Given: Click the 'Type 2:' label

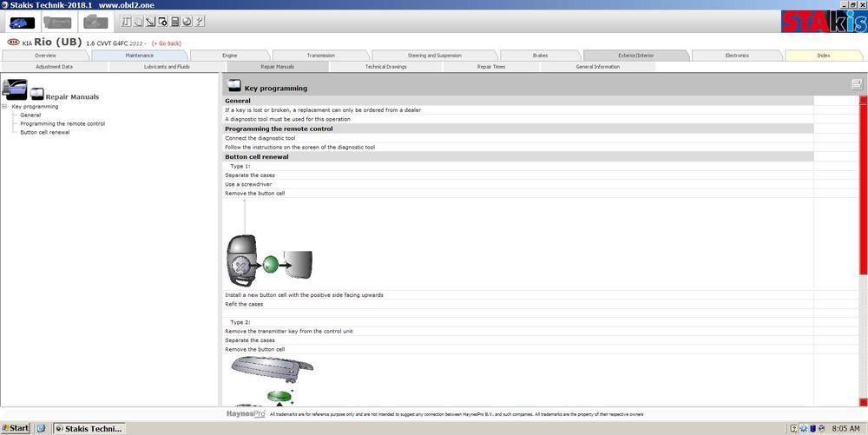Looking at the screenshot, I should pyautogui.click(x=240, y=322).
